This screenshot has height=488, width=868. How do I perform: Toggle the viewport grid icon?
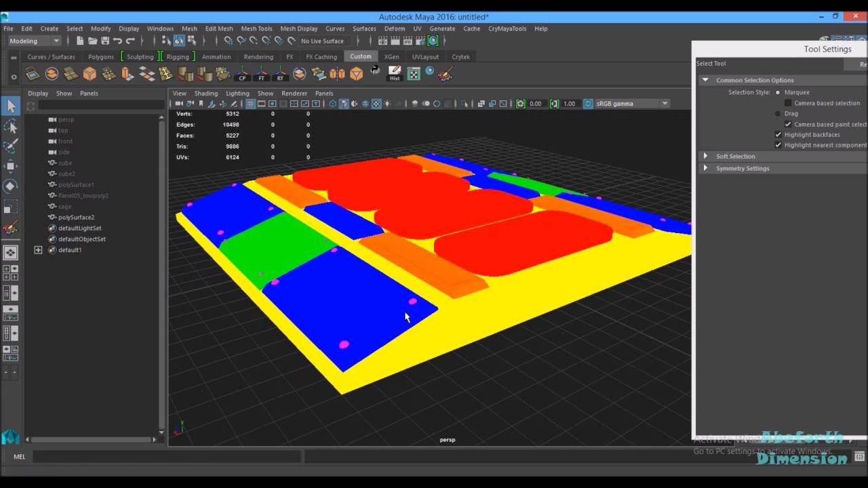250,104
